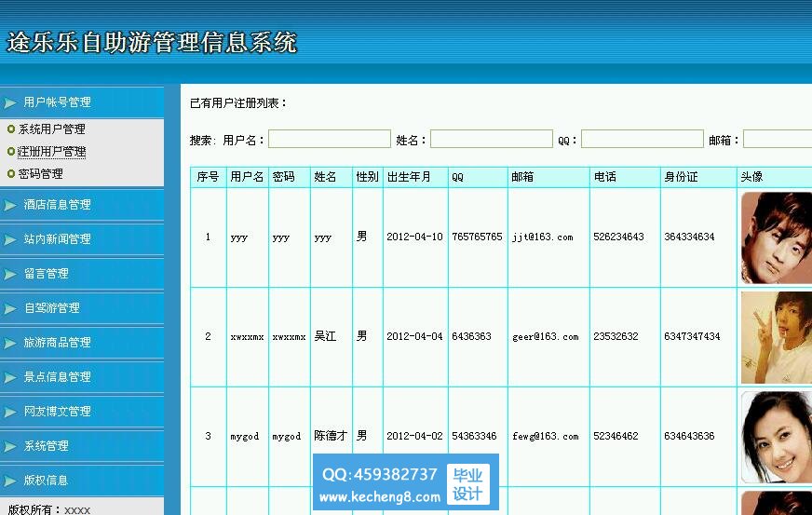
Task: Click bullet icon next to 注册用户管理
Action: pos(11,151)
